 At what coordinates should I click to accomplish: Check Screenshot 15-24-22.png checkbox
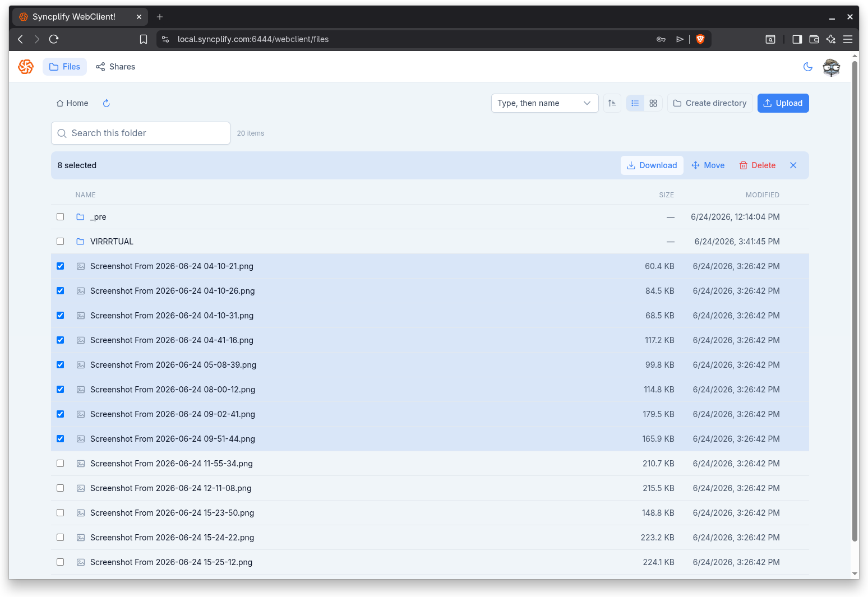pos(61,538)
